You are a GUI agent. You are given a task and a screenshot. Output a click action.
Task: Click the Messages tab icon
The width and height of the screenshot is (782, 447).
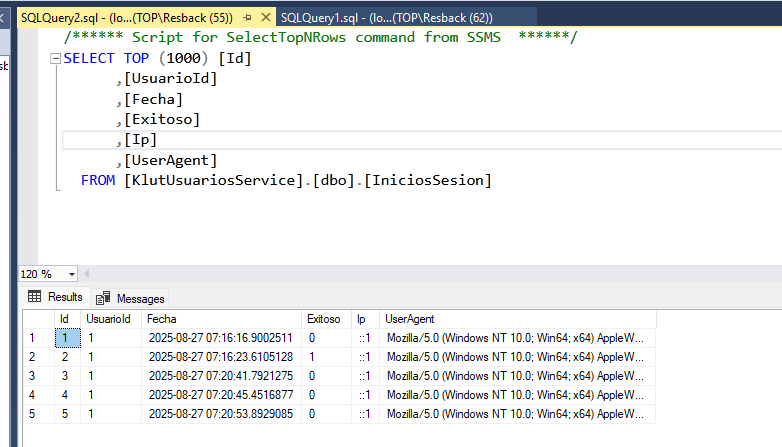coord(103,298)
